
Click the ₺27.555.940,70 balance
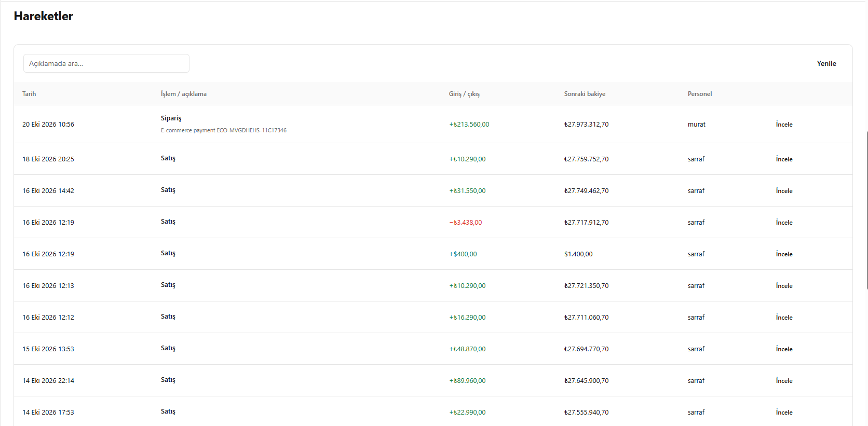pyautogui.click(x=587, y=413)
